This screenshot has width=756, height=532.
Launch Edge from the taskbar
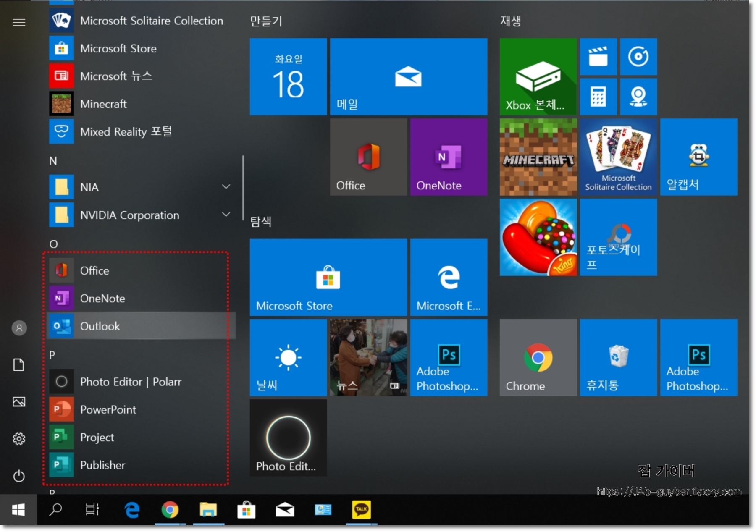(x=132, y=510)
